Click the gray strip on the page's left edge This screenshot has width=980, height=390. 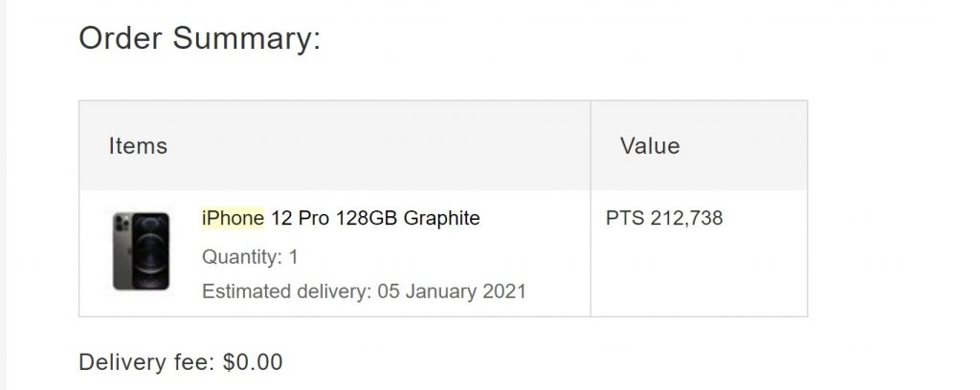(x=3, y=195)
